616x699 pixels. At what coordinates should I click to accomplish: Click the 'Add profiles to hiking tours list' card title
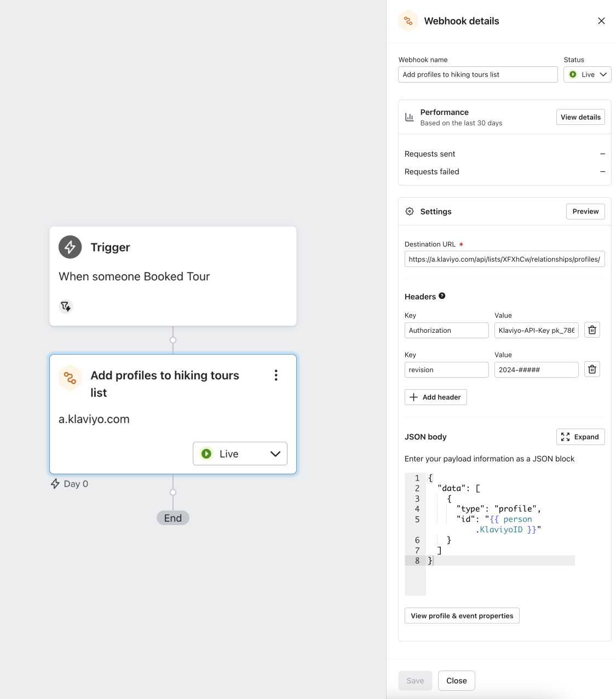click(x=165, y=384)
